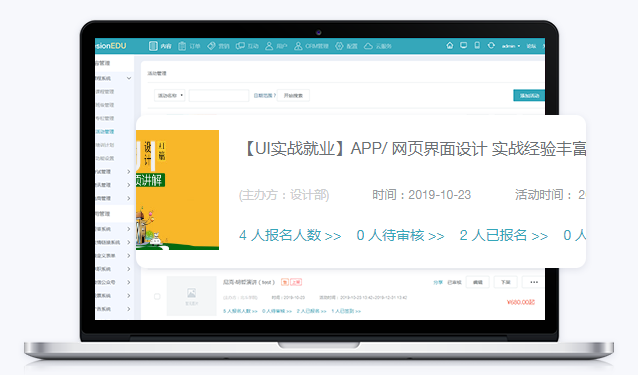Open the 营销 marketing menu in top bar
Image resolution: width=638 pixels, height=375 pixels.
click(x=218, y=46)
